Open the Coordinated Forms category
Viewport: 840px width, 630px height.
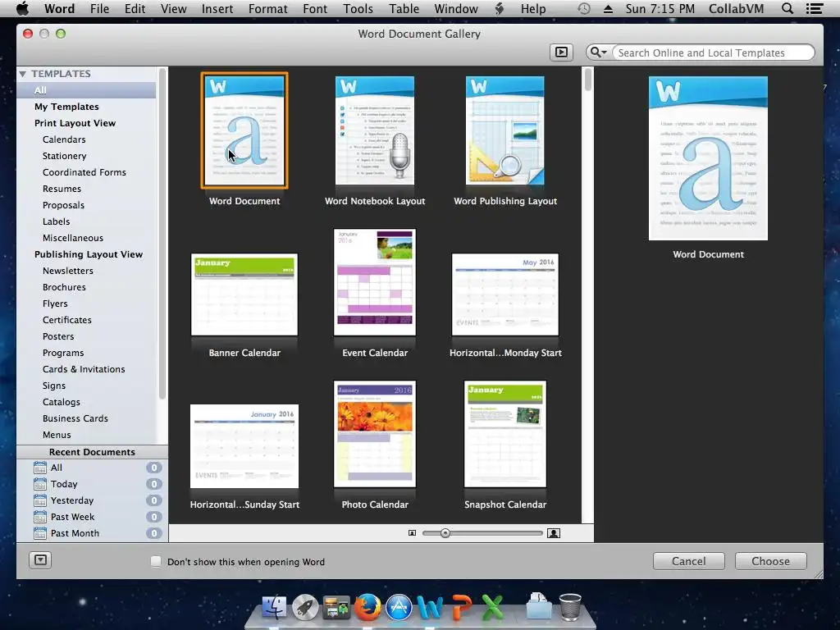[x=84, y=172]
